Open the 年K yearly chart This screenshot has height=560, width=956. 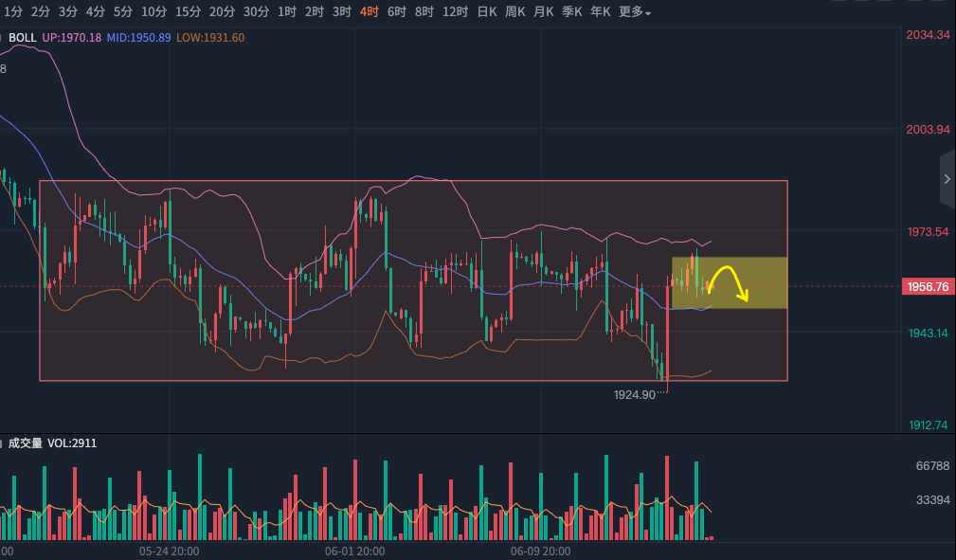(x=601, y=12)
